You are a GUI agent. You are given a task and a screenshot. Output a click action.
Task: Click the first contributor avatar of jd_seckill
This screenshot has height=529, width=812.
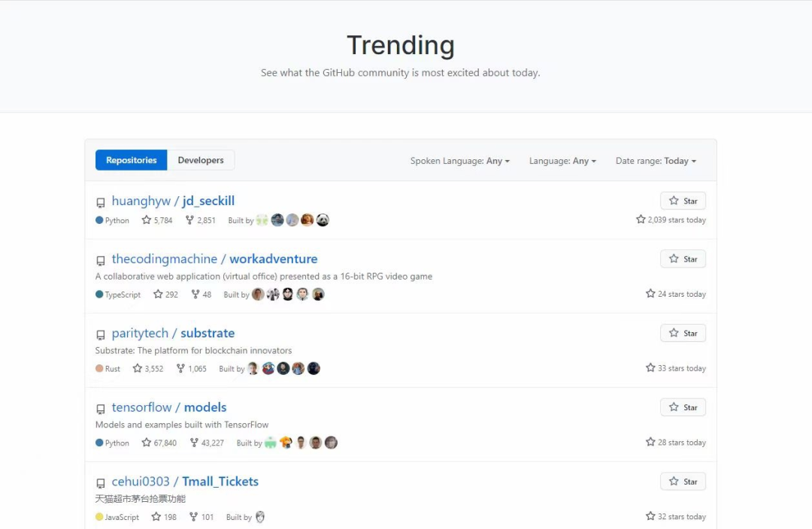[x=262, y=220]
